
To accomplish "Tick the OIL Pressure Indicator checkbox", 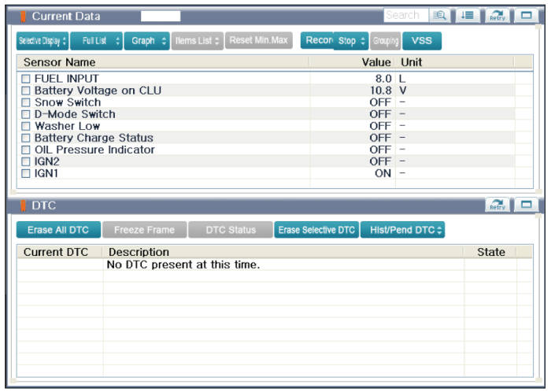I will (x=26, y=150).
